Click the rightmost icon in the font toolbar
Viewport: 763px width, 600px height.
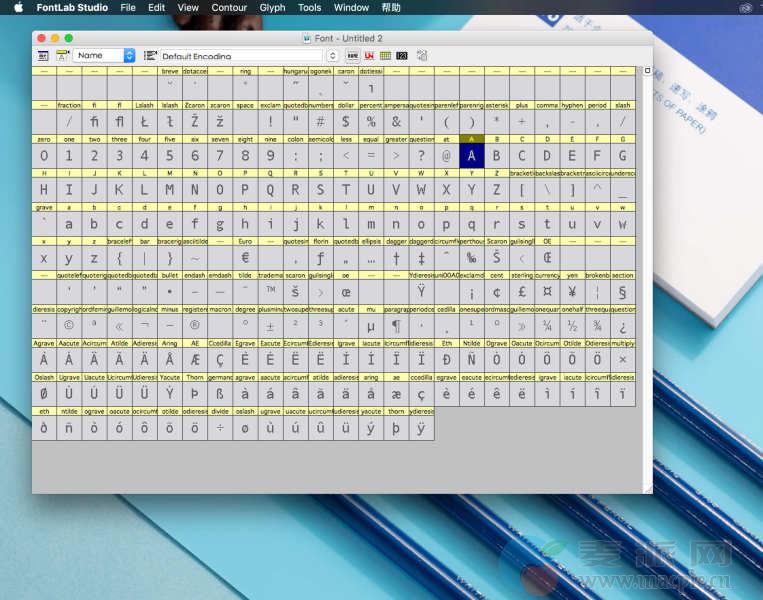pyautogui.click(x=422, y=56)
